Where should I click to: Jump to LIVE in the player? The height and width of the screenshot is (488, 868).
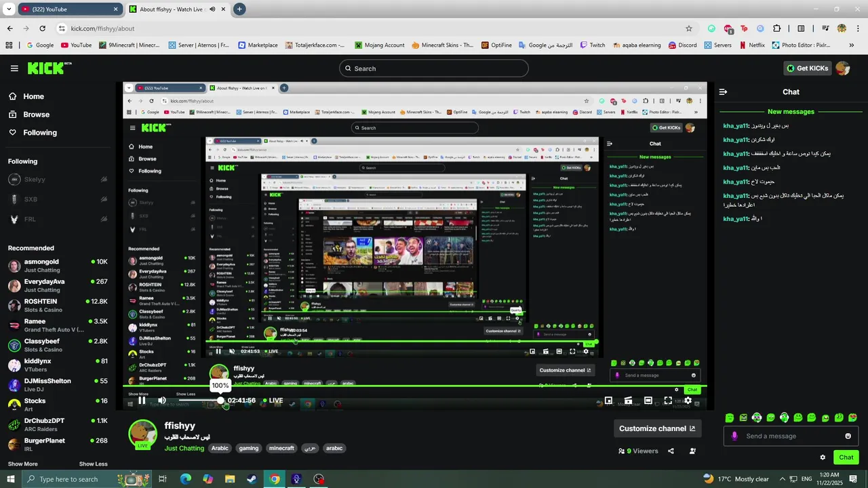coord(273,401)
